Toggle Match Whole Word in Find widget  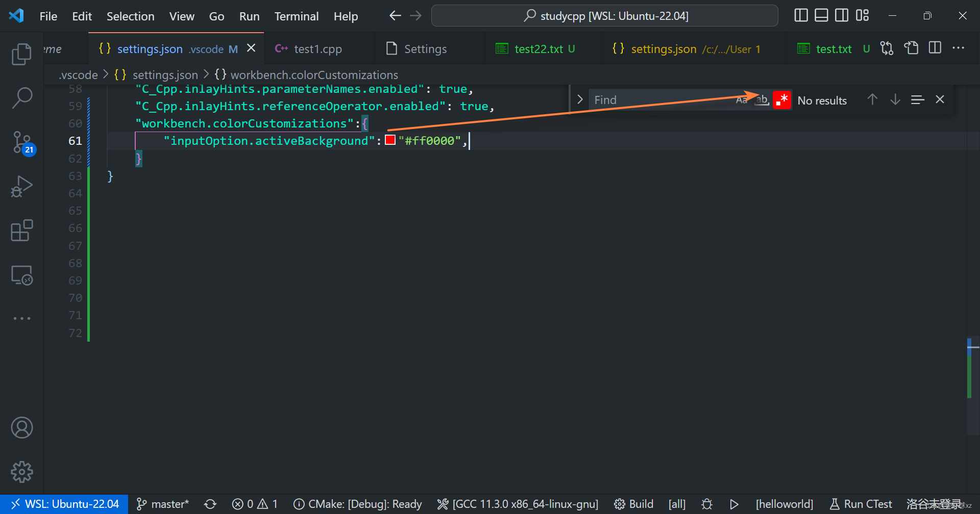click(762, 100)
